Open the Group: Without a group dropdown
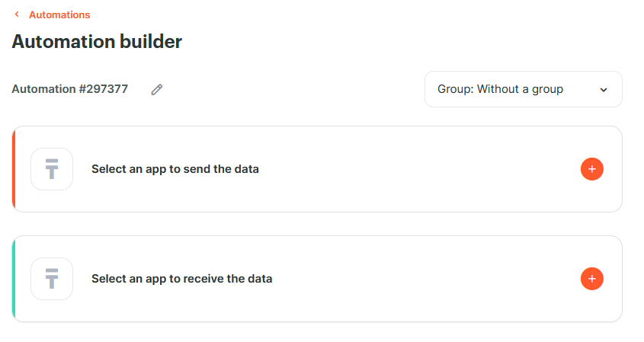Image resolution: width=644 pixels, height=342 pixels. coord(524,89)
